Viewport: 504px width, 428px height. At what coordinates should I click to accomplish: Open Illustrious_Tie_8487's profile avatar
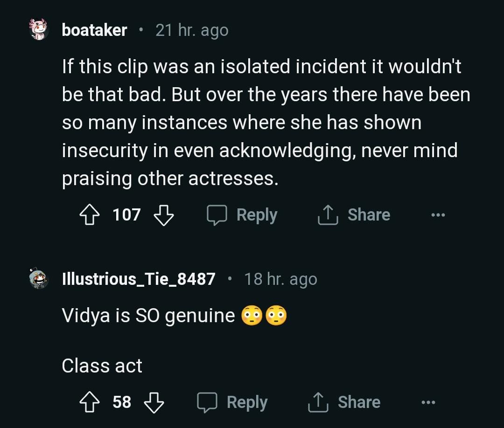39,279
